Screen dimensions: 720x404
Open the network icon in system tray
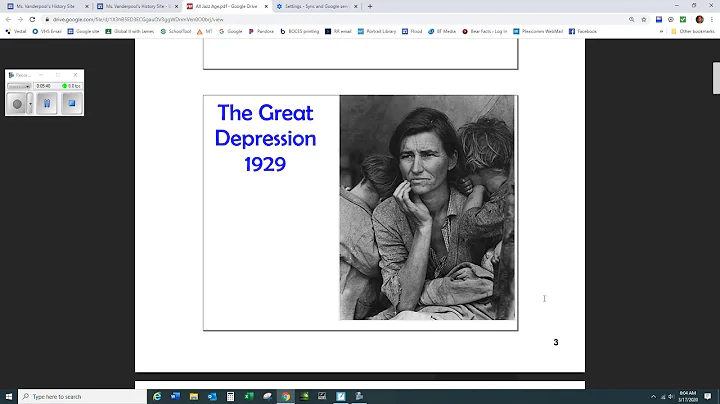coord(663,397)
